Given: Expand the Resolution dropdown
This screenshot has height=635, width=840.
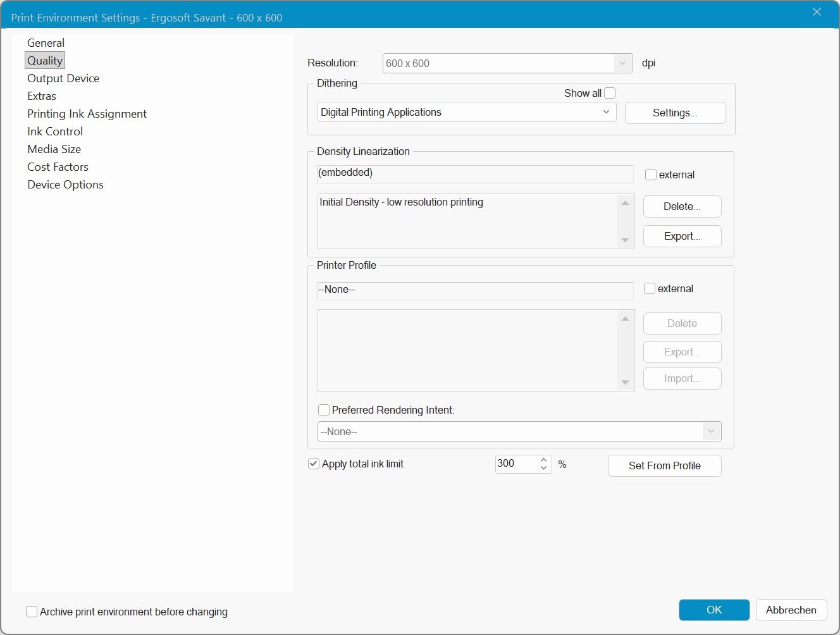Looking at the screenshot, I should click(x=622, y=63).
